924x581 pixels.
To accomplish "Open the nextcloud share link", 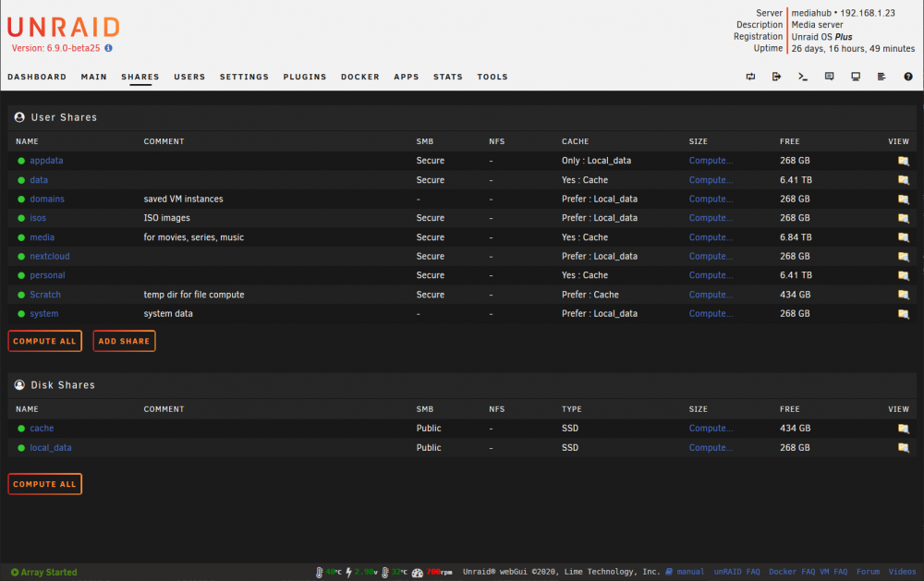I will [x=50, y=257].
